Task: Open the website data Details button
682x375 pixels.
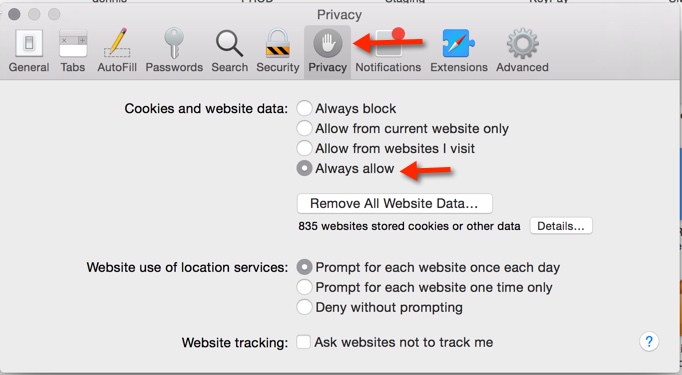Action: pos(561,226)
